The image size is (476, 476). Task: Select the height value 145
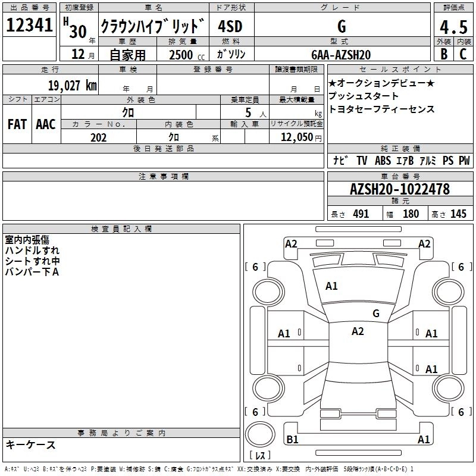coord(458,214)
